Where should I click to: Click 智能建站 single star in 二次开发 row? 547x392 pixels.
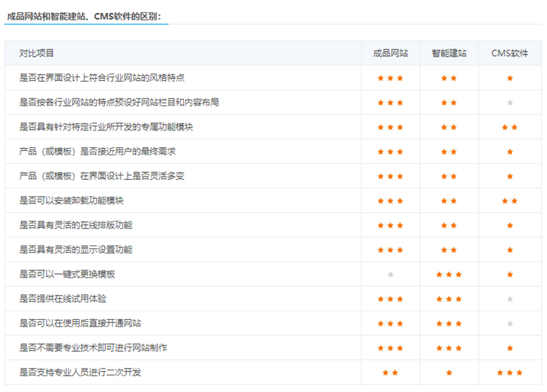[x=449, y=372]
